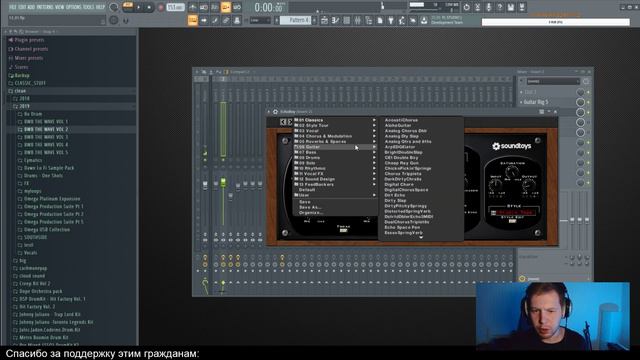The image size is (640, 360).
Task: Select 'Mixer presets' in browser
Action: (x=29, y=58)
